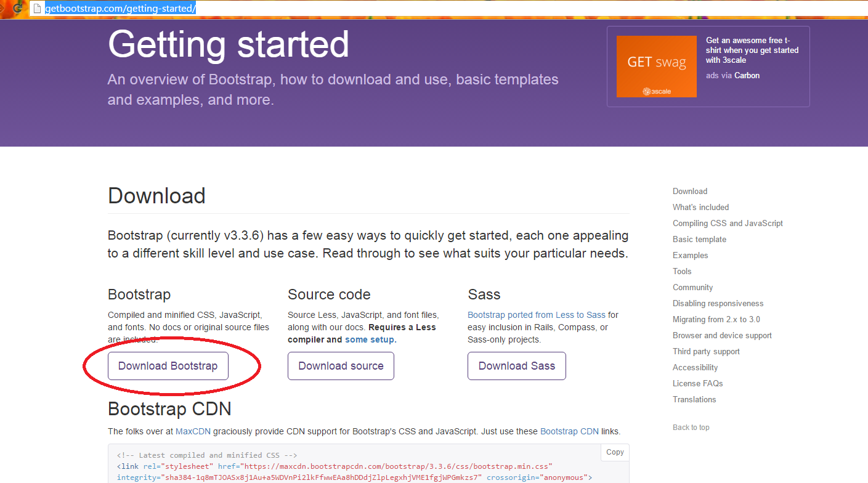
Task: Open "Migrating from 2.x to 3.0" sidebar link
Action: tap(716, 319)
